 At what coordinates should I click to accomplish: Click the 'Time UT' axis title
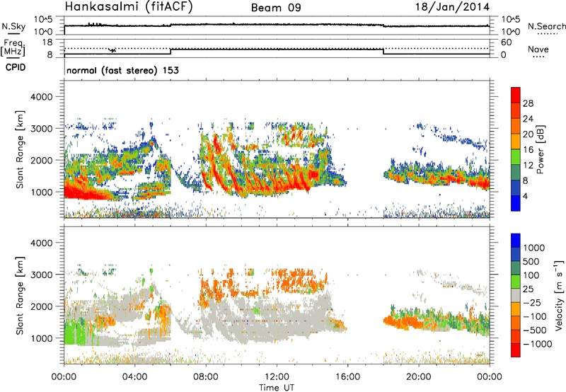point(277,388)
